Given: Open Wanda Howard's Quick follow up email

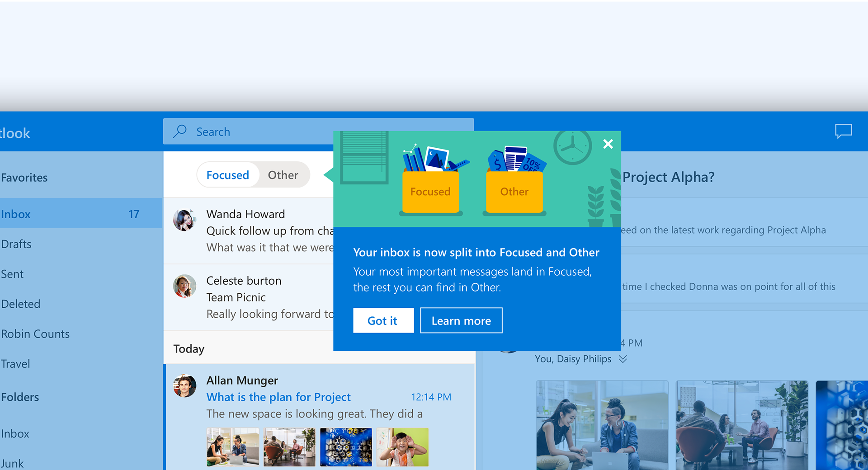Looking at the screenshot, I should click(x=248, y=230).
